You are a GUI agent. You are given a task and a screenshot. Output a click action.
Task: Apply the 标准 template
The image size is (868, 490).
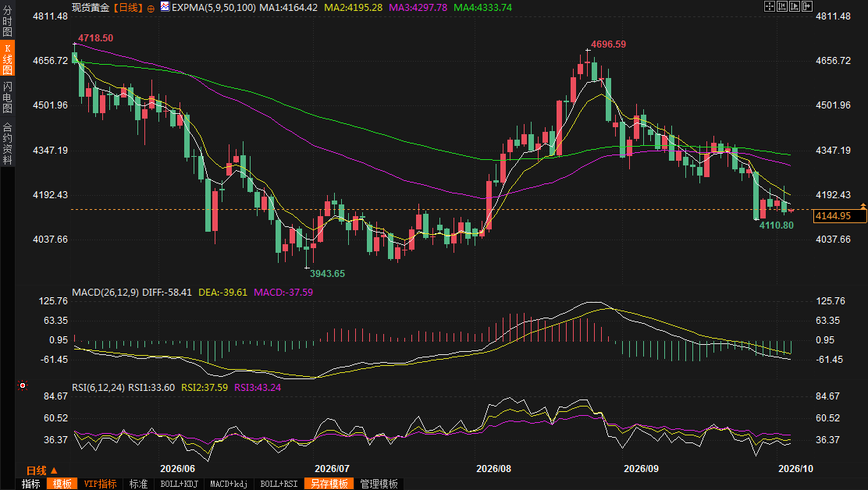point(138,484)
